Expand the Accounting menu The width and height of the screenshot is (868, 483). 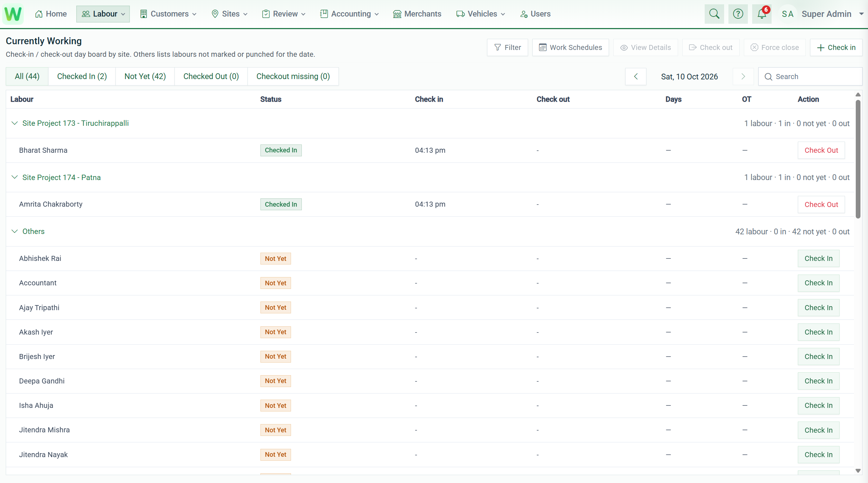click(x=349, y=14)
